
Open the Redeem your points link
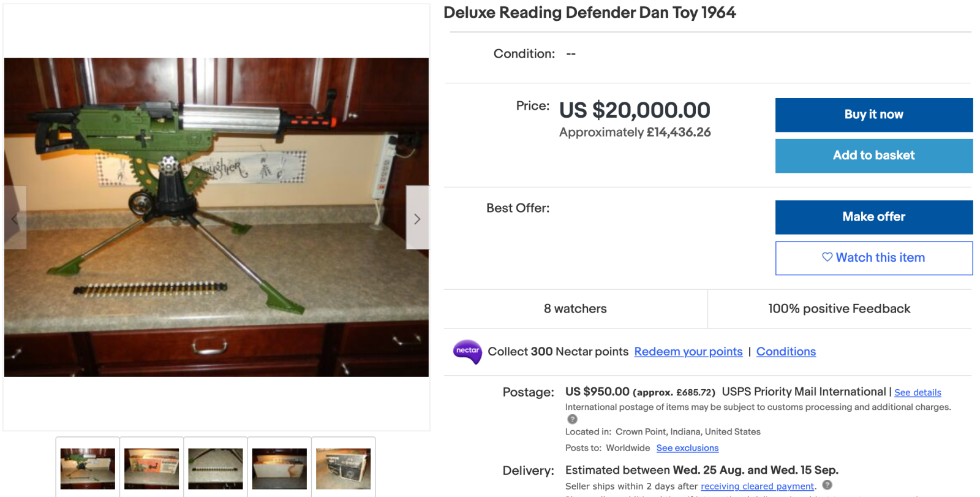[x=688, y=352]
